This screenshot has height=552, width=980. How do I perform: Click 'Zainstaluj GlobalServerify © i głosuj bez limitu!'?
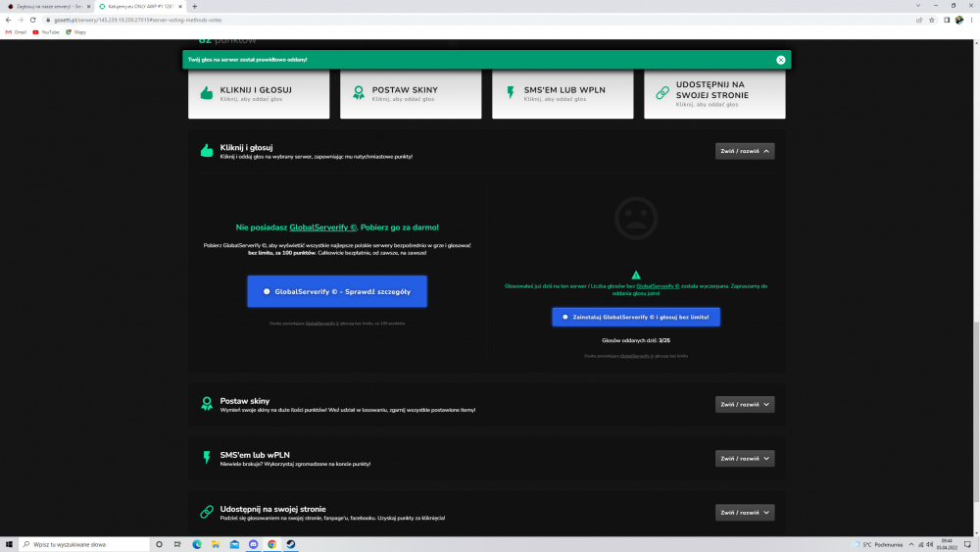(x=636, y=317)
